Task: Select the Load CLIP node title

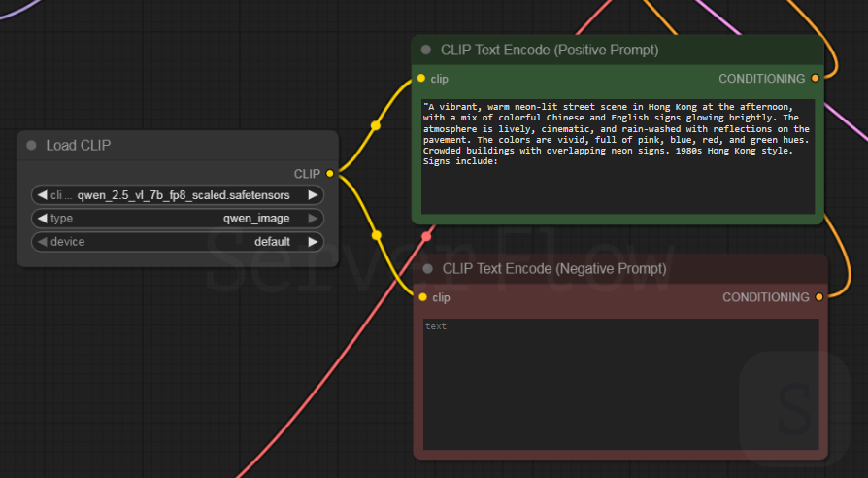Action: point(78,145)
